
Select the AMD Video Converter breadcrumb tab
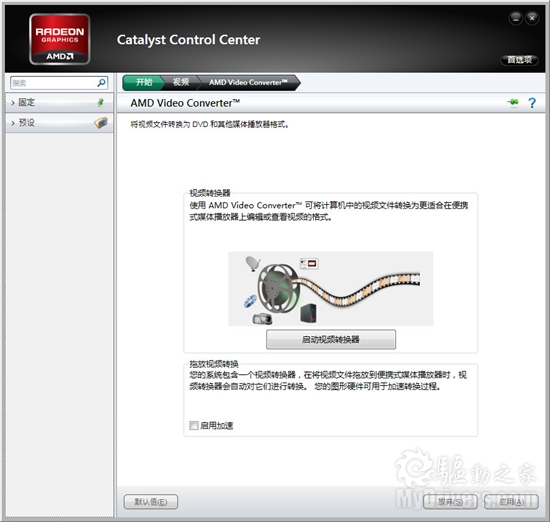click(x=248, y=82)
